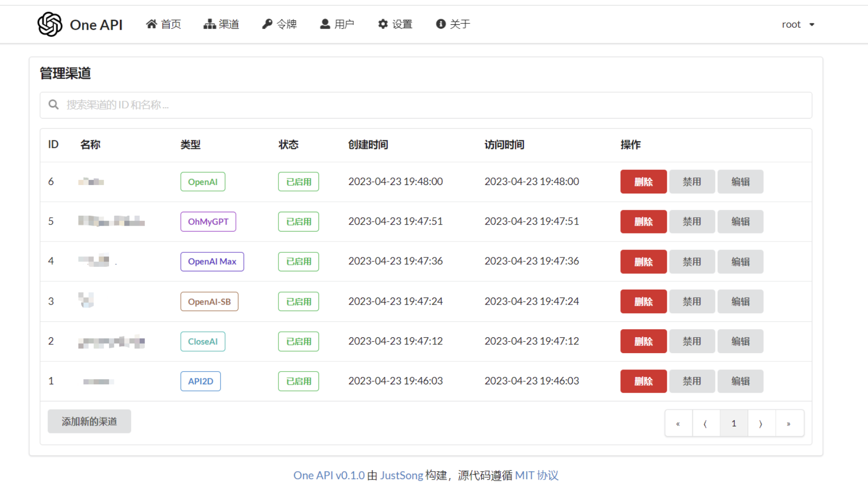Disable the OpenAI channel with 禁用
Viewport: 868px width, 487px height.
692,182
